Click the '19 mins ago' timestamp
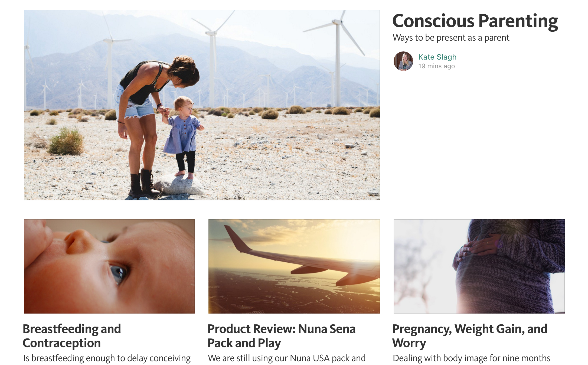This screenshot has height=365, width=588. tap(436, 66)
